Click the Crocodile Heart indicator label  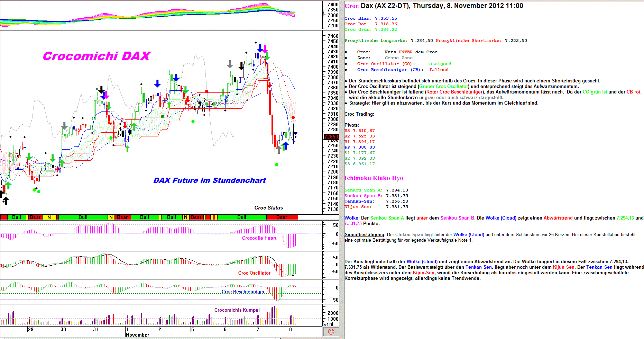click(x=259, y=238)
